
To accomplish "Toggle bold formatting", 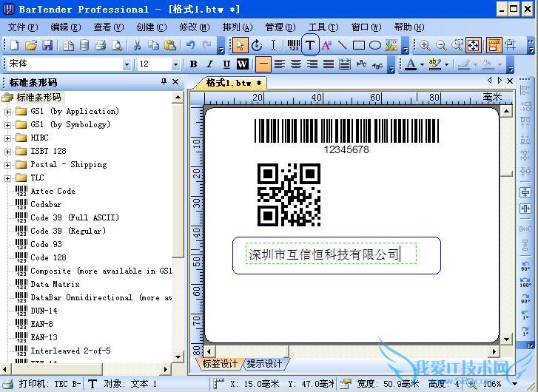I will (194, 64).
